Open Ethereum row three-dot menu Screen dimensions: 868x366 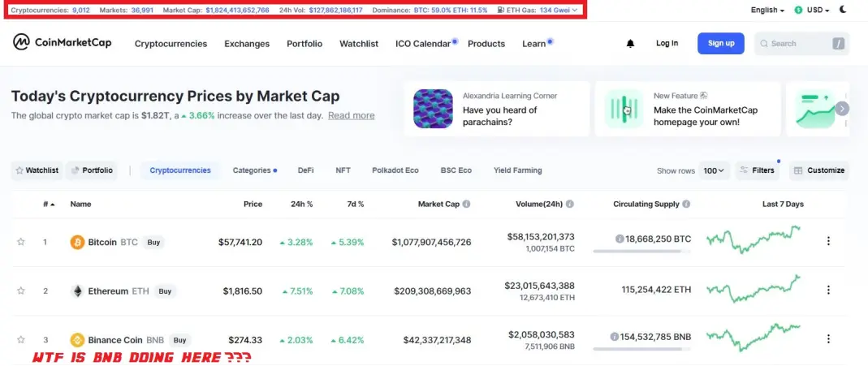click(828, 290)
